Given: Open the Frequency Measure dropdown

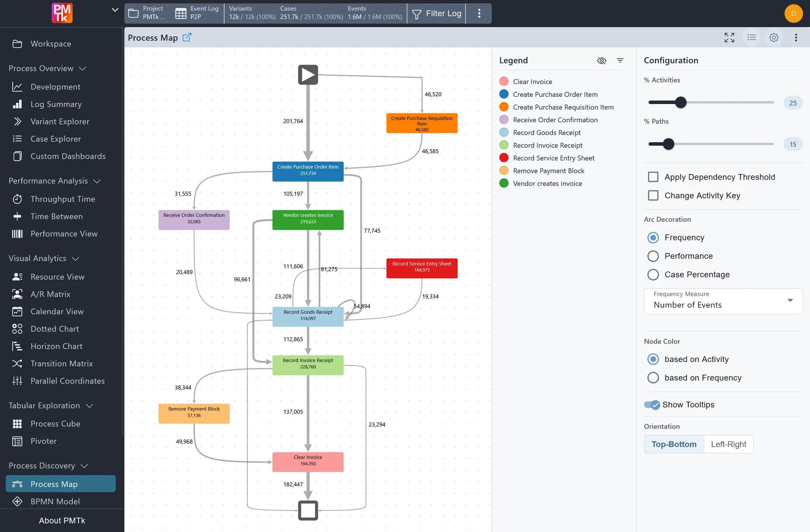Looking at the screenshot, I should [723, 301].
